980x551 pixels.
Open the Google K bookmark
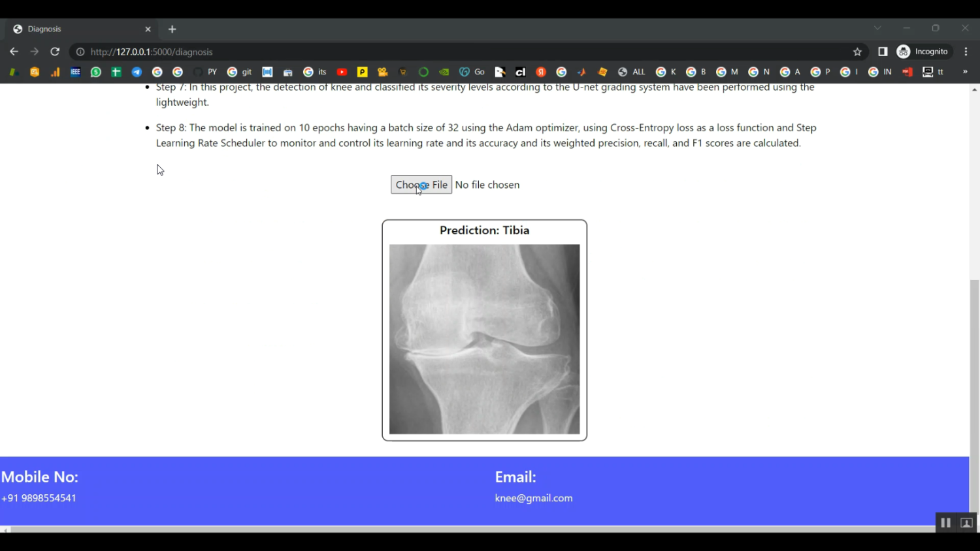[666, 72]
